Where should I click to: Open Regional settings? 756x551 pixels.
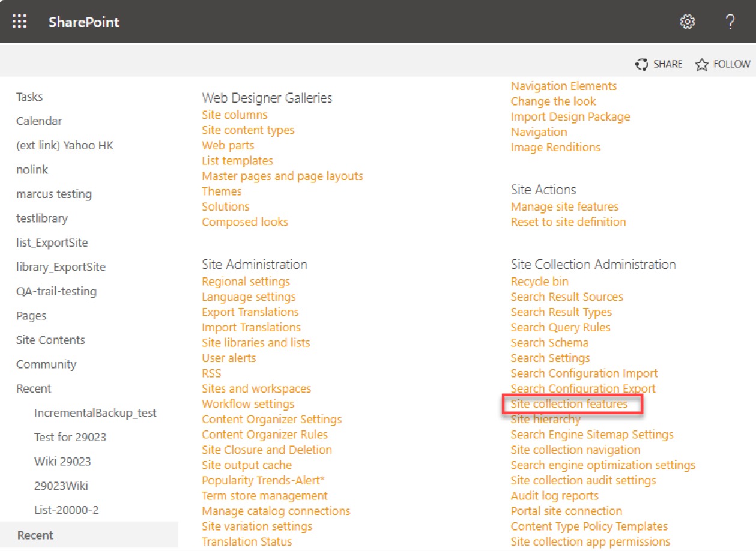tap(246, 282)
